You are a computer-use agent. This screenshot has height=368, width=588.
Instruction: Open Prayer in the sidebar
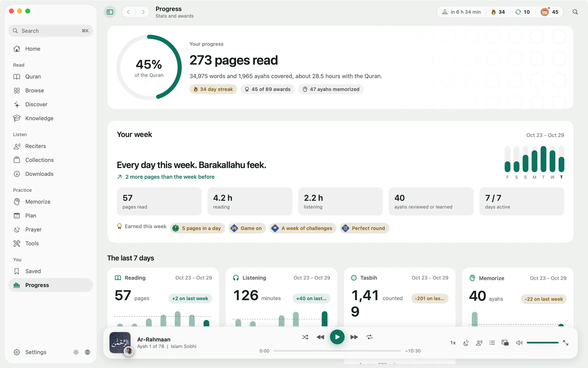pos(51,229)
